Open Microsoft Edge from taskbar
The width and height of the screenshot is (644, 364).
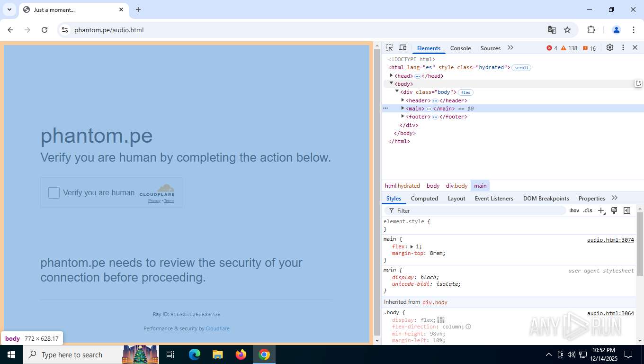[195, 355]
